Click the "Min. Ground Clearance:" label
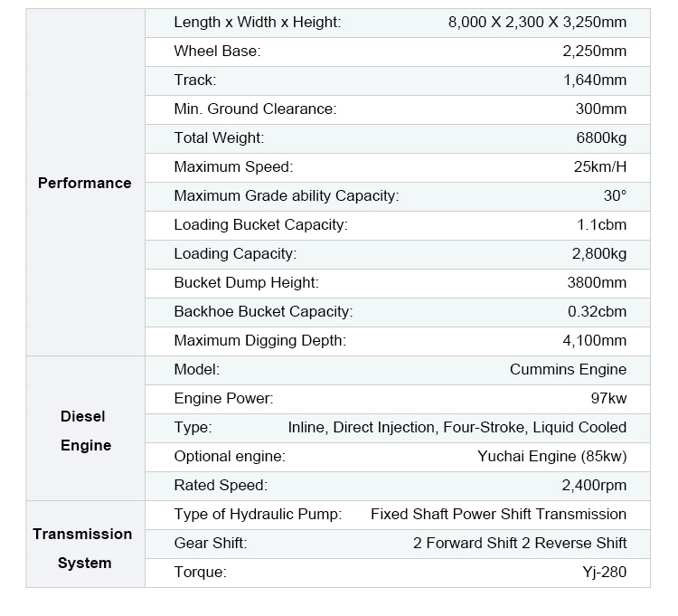The height and width of the screenshot is (616, 678). point(255,109)
